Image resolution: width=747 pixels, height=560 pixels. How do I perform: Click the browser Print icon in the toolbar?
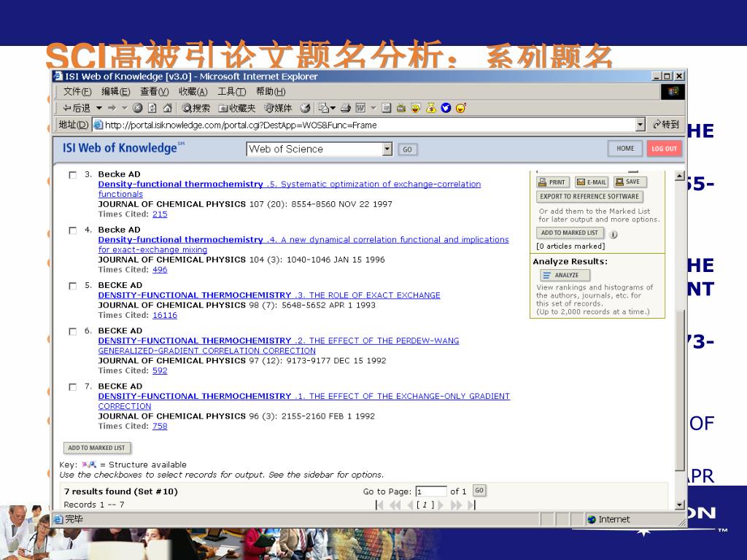(346, 108)
